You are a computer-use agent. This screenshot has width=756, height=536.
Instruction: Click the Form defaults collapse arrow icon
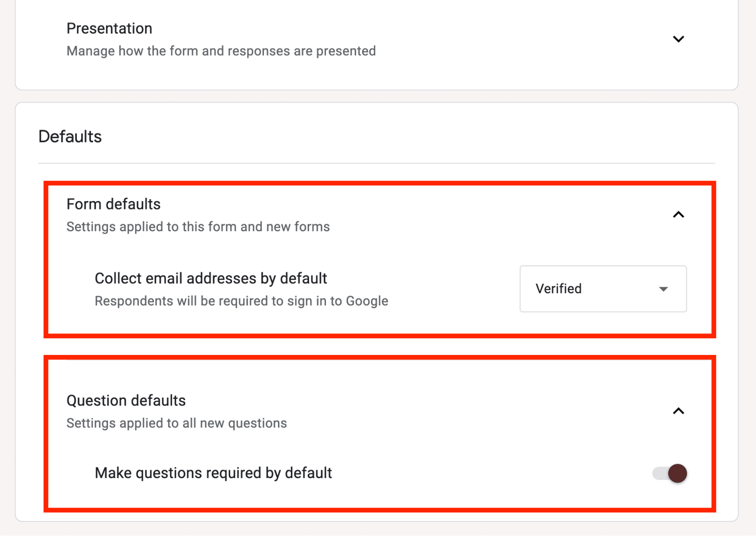click(x=679, y=215)
